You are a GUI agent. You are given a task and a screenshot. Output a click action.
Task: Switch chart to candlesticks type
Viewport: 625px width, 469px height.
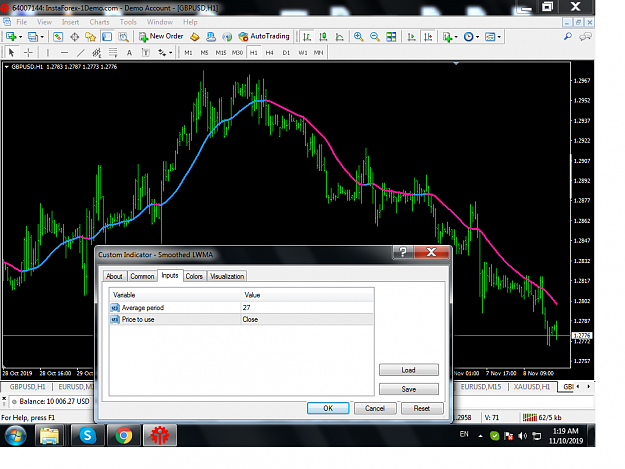(323, 37)
